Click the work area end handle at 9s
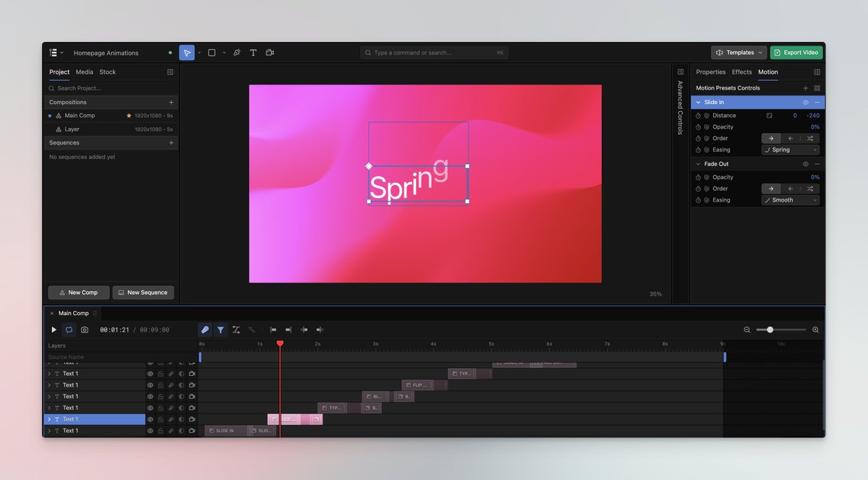The width and height of the screenshot is (868, 480). pyautogui.click(x=725, y=357)
